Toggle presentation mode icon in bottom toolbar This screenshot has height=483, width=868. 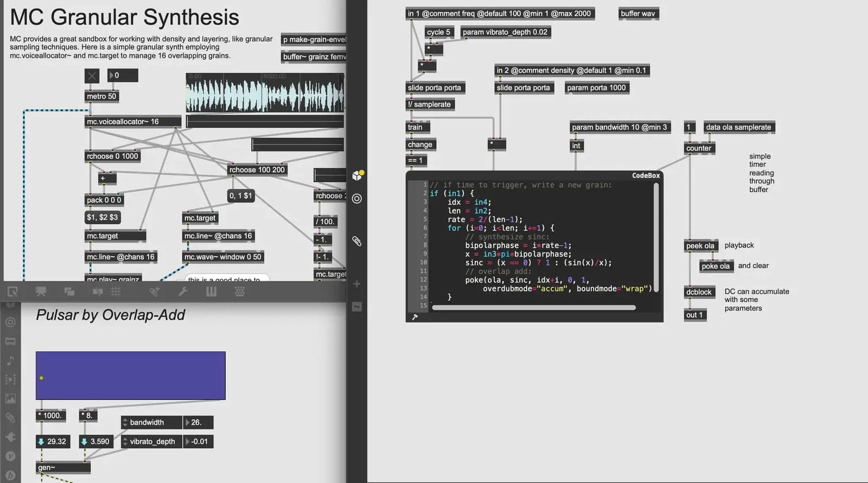[x=41, y=292]
